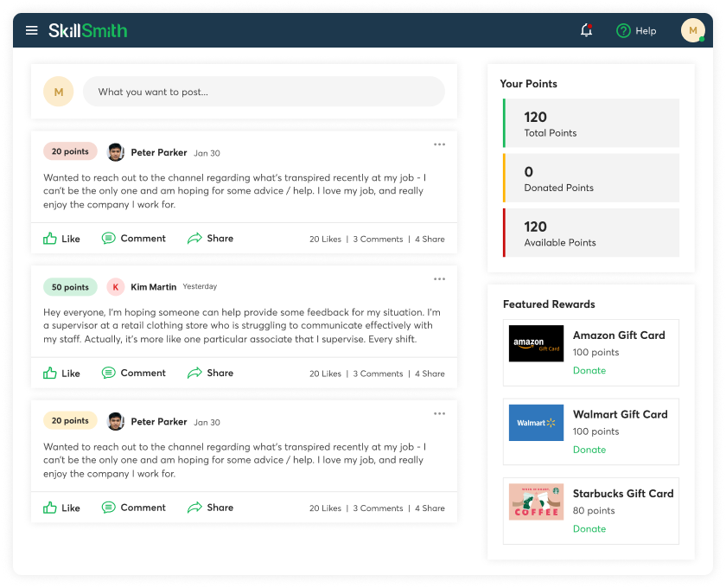Image resolution: width=726 pixels, height=588 pixels.
Task: Click the yellow 20 points badge on the last post
Action: click(x=70, y=420)
